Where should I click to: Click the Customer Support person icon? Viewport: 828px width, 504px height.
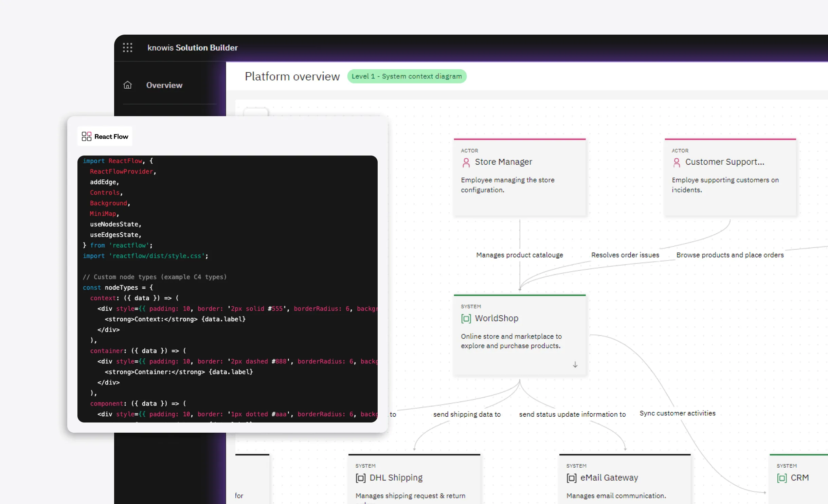point(677,163)
